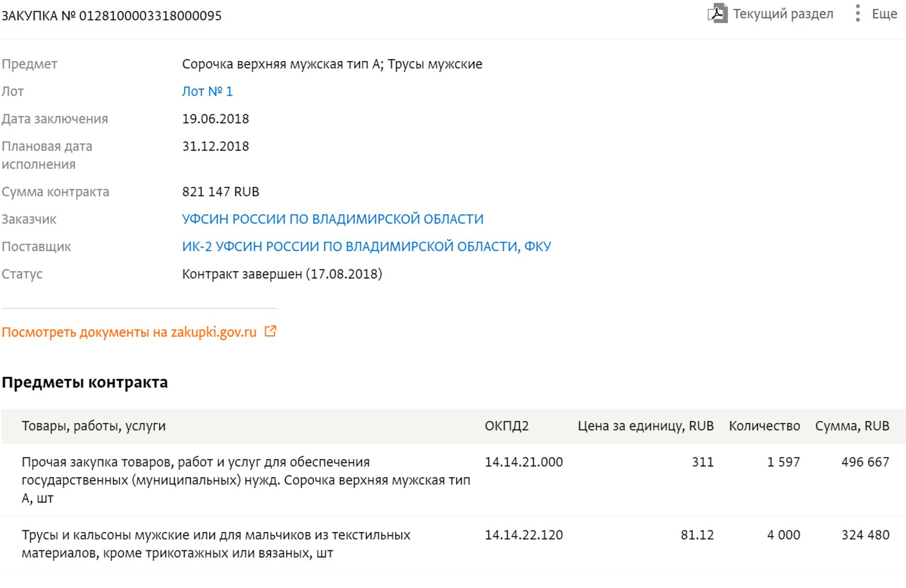Open the 'Еще' menu
Screen dimensions: 906x588
coord(884,14)
